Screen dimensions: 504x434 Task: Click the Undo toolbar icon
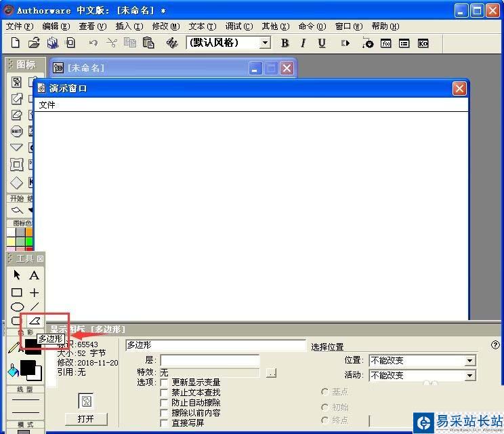(x=93, y=43)
